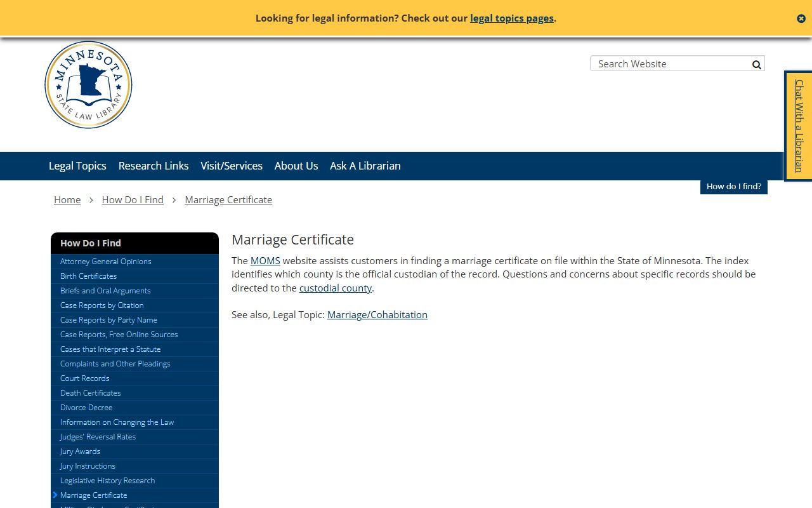Click the How do I find? button
812x508 pixels.
pos(734,187)
